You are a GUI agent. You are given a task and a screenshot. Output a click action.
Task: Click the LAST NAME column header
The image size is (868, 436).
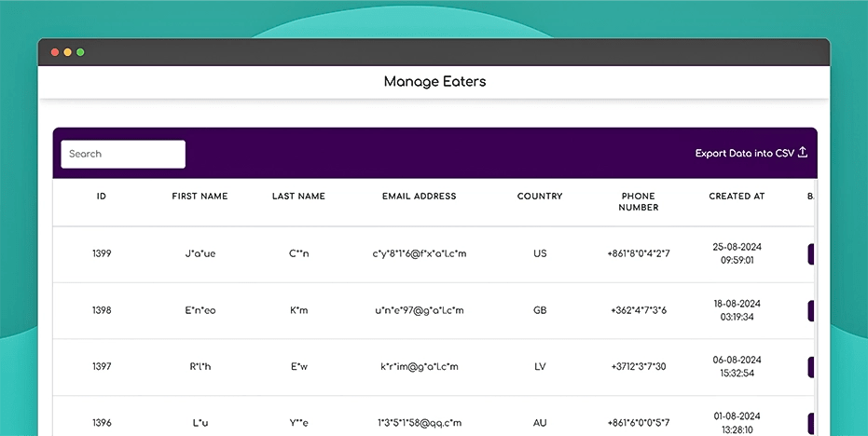pyautogui.click(x=298, y=196)
